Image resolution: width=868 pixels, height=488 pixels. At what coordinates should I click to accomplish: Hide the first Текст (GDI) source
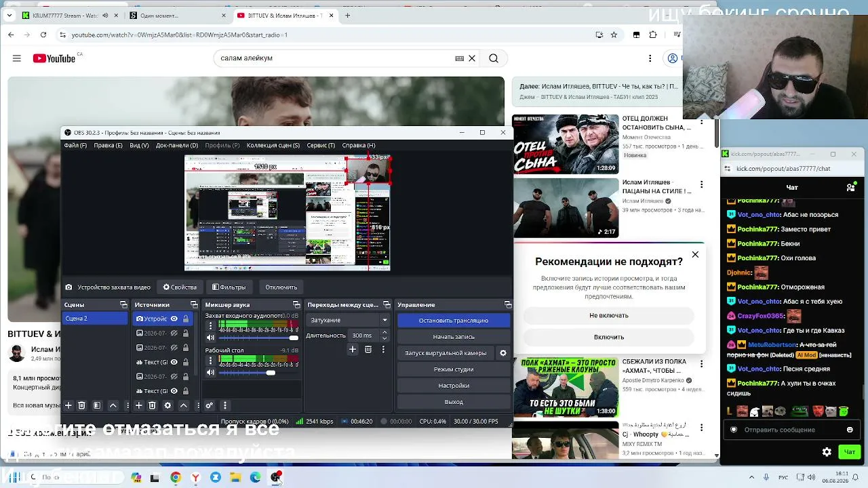(x=174, y=362)
